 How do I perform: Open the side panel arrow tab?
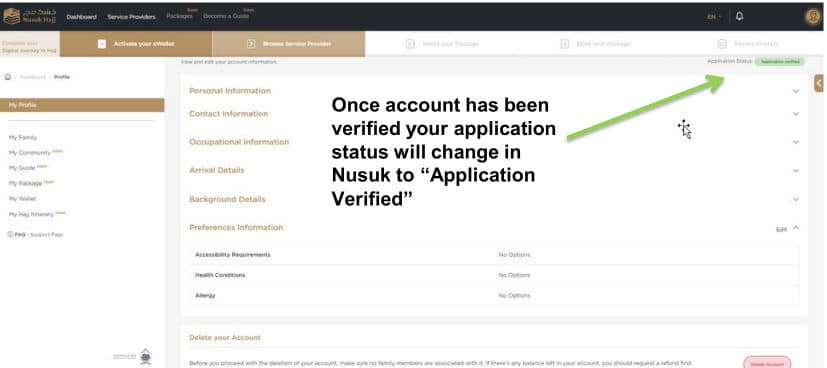819,83
